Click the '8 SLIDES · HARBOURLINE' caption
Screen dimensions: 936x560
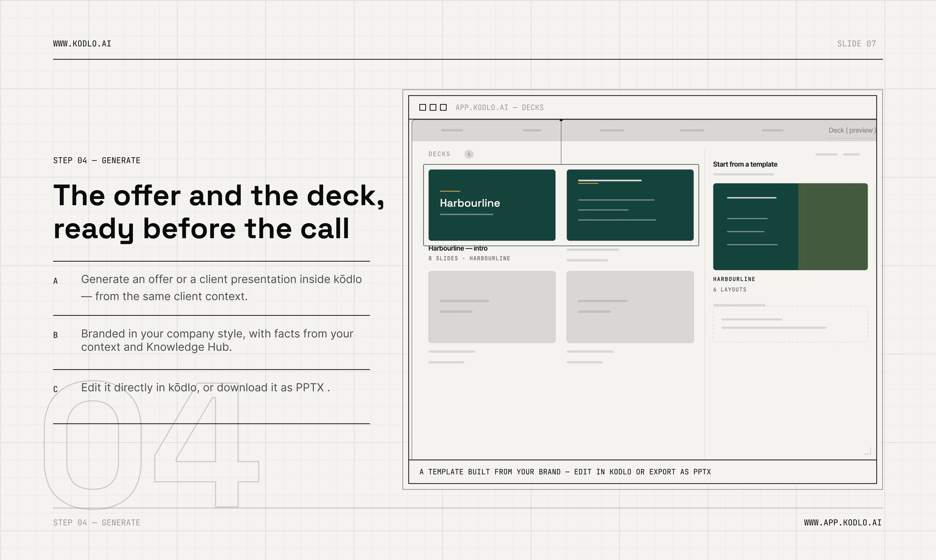click(x=469, y=258)
